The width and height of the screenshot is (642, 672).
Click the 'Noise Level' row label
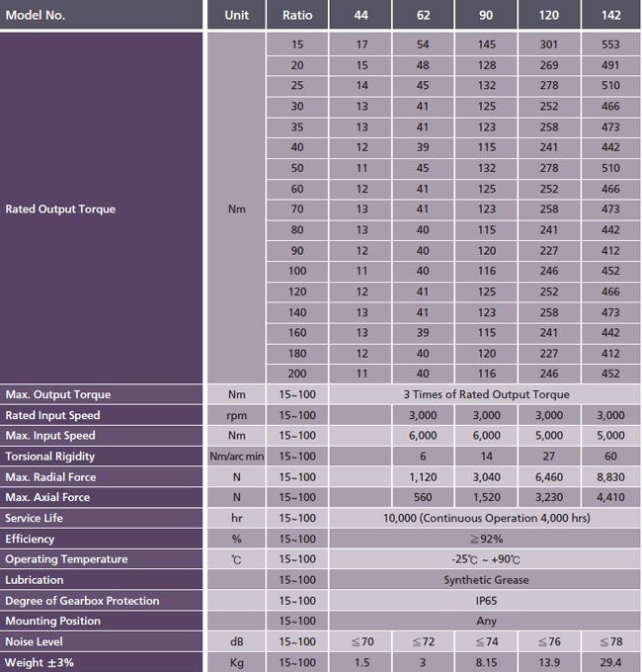pyautogui.click(x=101, y=641)
